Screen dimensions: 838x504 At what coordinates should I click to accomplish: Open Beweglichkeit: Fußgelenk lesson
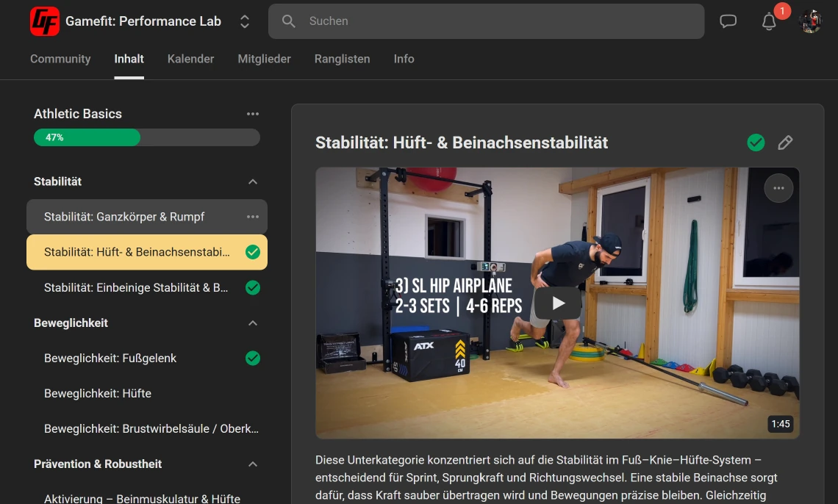(x=147, y=359)
